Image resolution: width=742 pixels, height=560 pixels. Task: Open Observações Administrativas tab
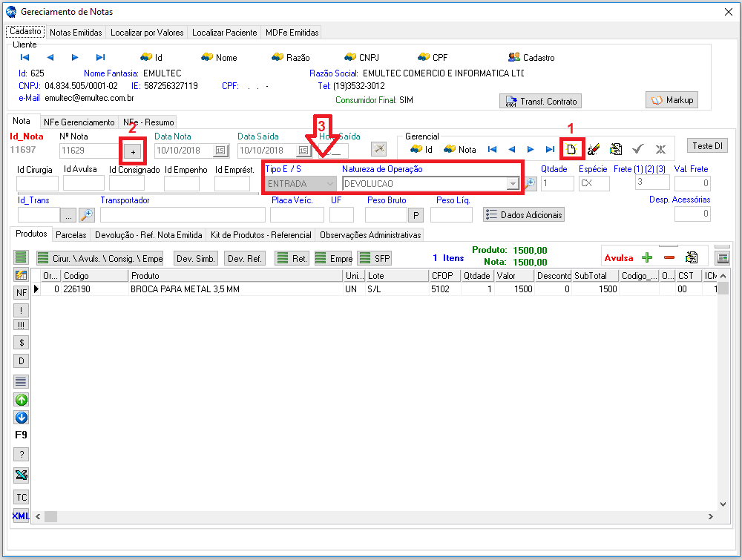[370, 235]
